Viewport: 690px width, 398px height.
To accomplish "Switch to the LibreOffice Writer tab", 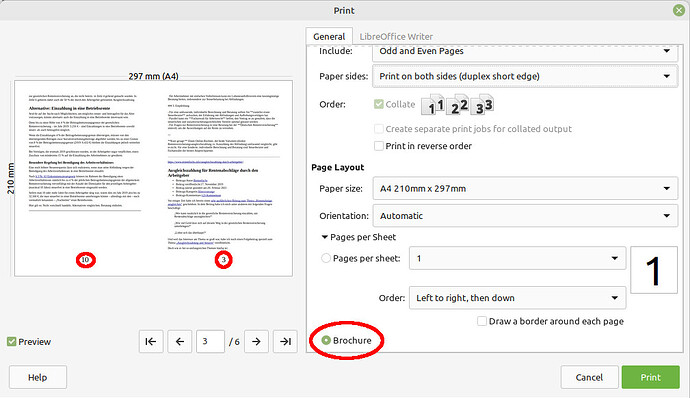I will point(396,37).
